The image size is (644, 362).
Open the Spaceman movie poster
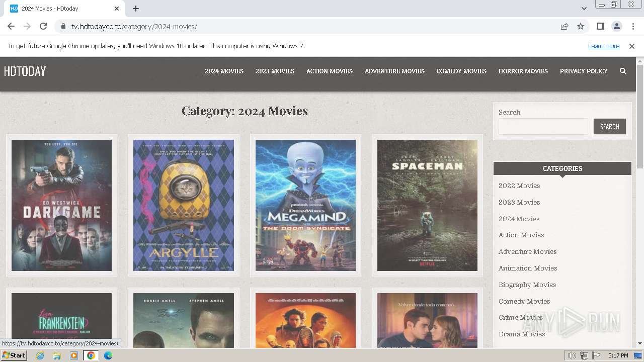427,205
